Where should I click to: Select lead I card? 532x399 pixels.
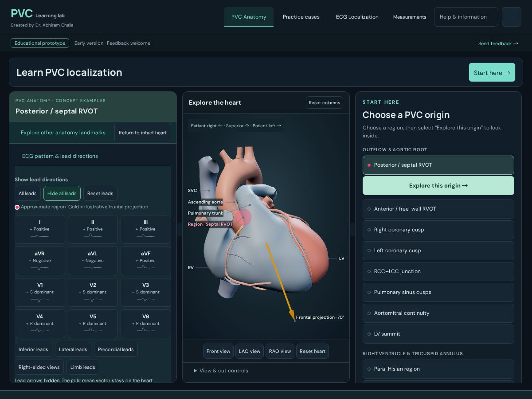[40, 229]
